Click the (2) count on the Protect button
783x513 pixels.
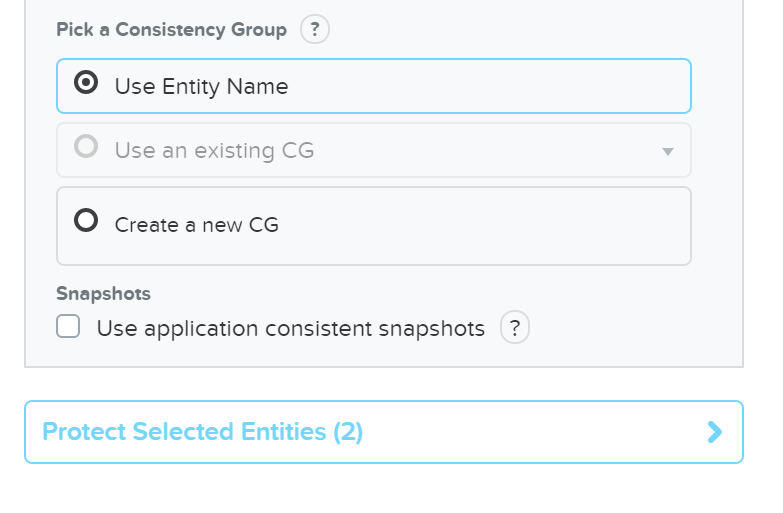[x=348, y=432]
